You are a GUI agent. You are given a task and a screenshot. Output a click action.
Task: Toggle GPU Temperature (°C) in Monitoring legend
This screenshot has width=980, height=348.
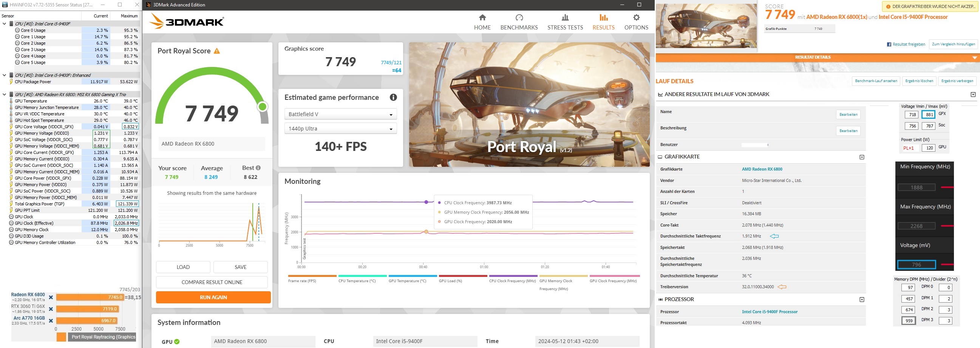pyautogui.click(x=413, y=279)
